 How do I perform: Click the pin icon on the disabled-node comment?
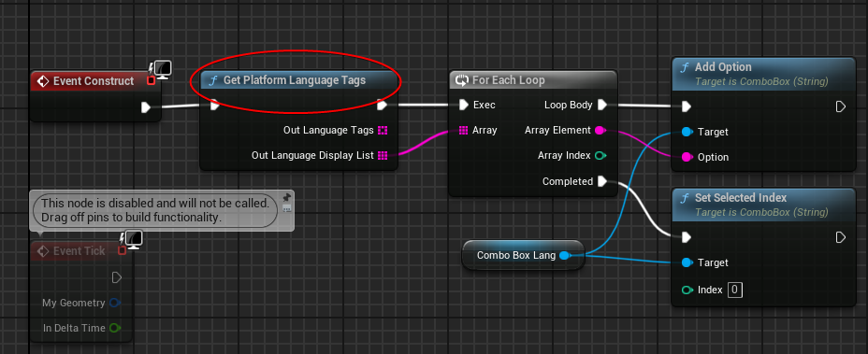(286, 197)
